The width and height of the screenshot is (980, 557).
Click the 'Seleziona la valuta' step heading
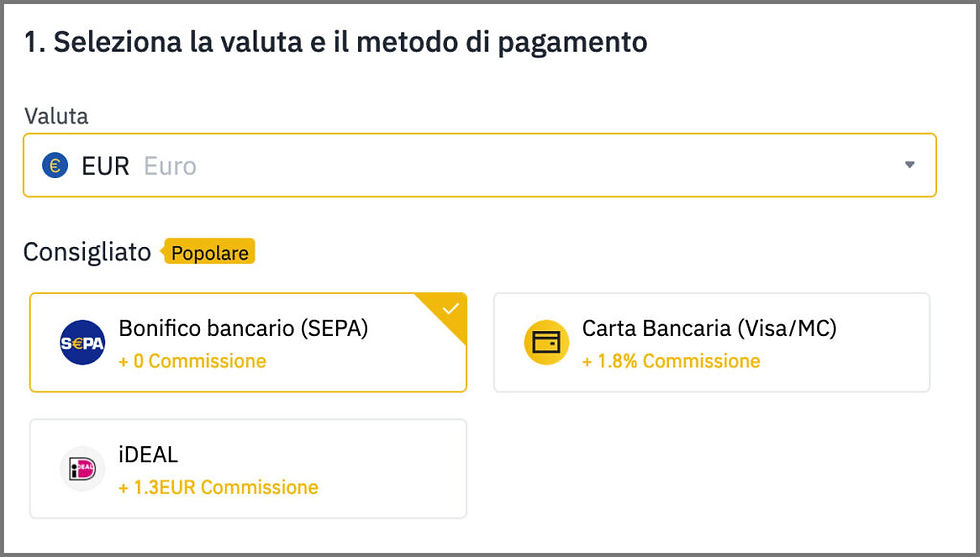tap(336, 43)
